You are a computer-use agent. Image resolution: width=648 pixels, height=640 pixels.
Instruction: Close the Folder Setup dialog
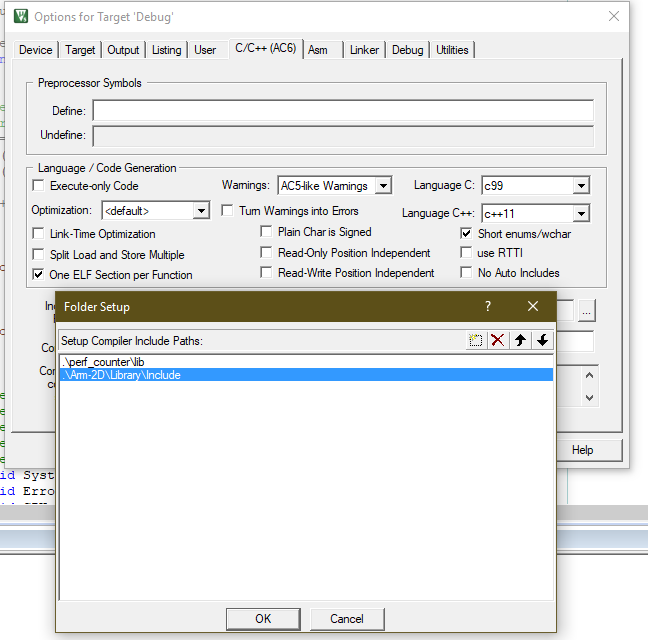point(533,306)
